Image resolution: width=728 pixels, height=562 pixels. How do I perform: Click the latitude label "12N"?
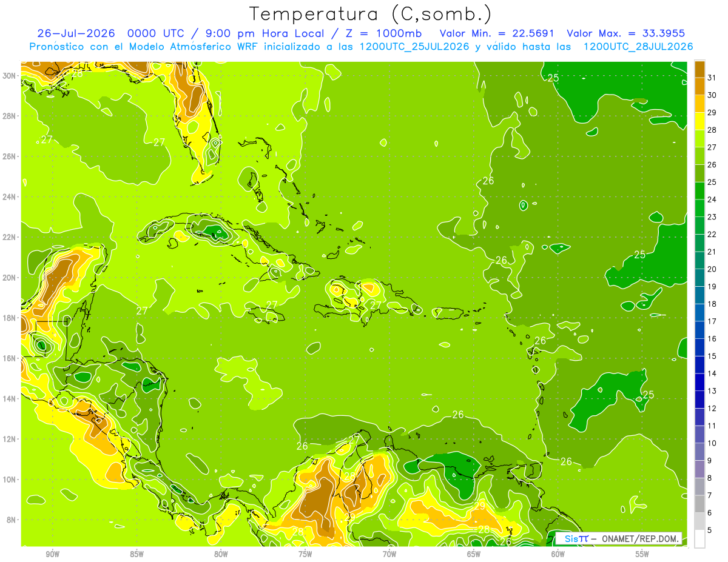coord(10,439)
